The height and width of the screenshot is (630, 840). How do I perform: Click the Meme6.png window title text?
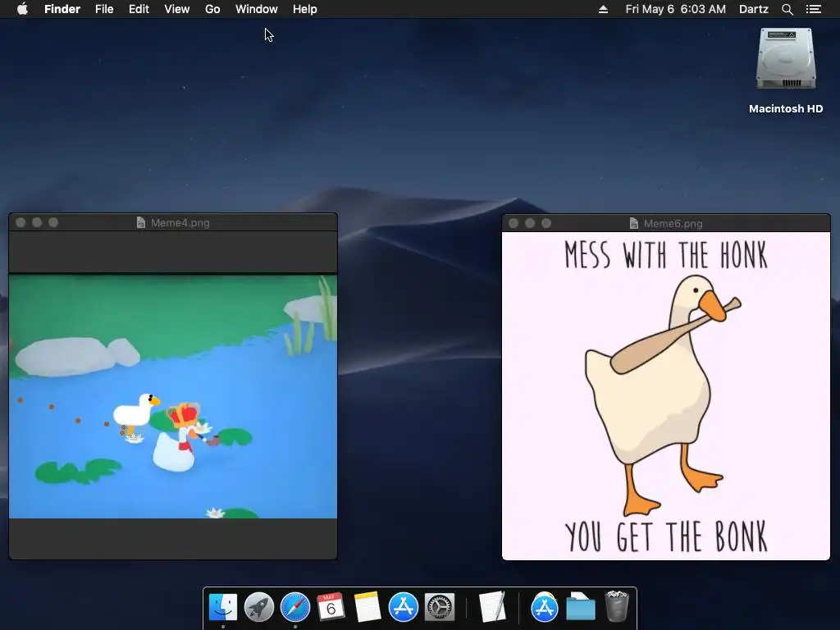tap(673, 223)
